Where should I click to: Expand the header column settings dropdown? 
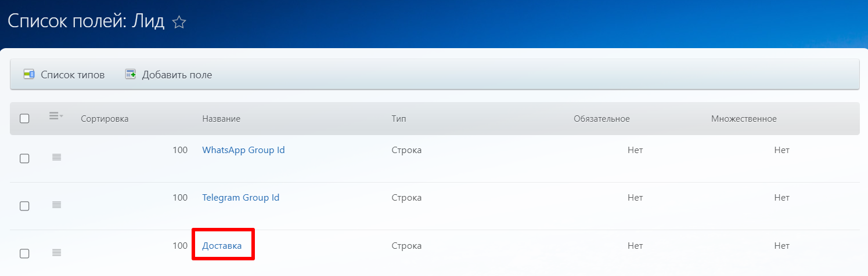(56, 117)
